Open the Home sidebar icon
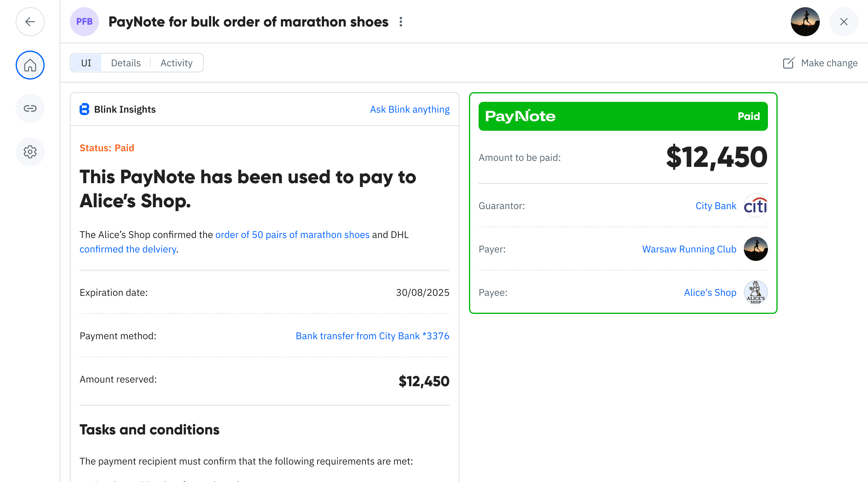 [x=30, y=65]
